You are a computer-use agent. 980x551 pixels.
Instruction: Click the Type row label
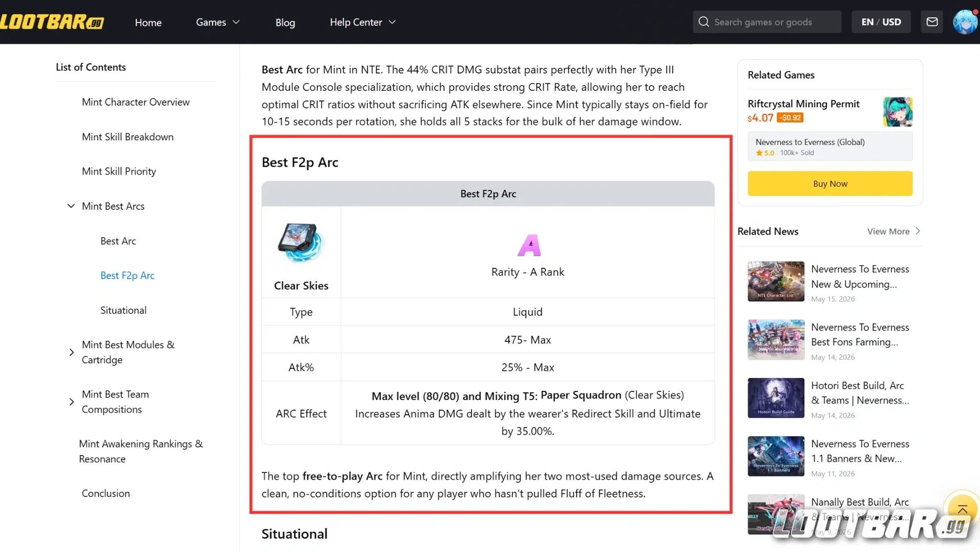coord(301,312)
